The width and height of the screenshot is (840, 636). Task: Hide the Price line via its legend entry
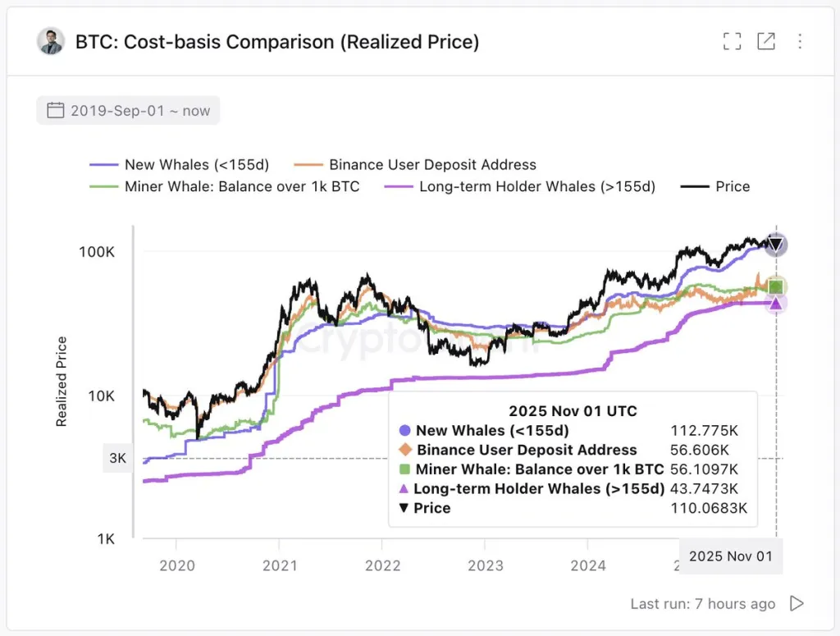pyautogui.click(x=725, y=186)
